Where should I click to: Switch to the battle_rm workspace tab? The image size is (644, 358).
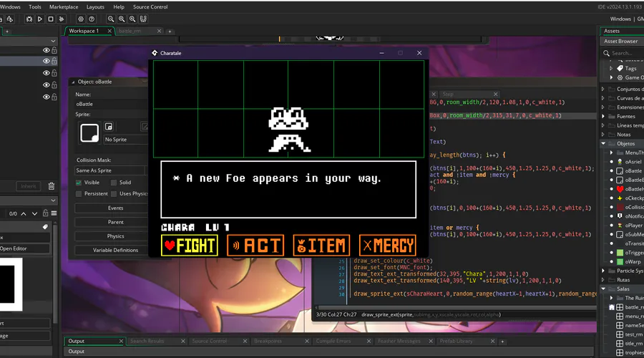pos(130,32)
